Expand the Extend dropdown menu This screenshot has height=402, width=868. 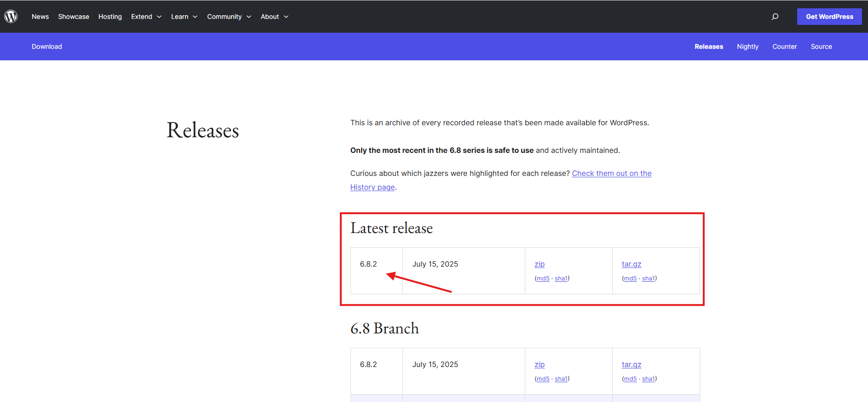(x=146, y=17)
